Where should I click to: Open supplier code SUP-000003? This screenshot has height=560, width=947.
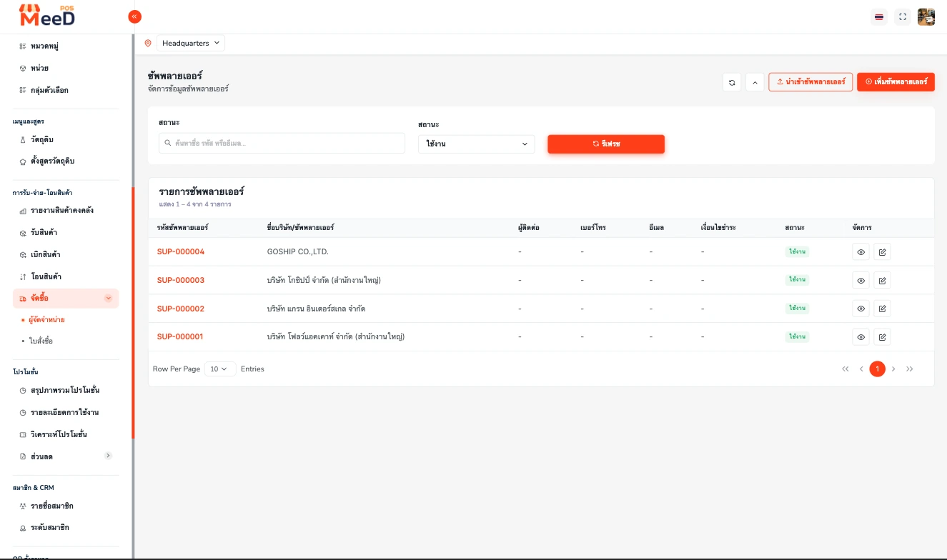[181, 280]
